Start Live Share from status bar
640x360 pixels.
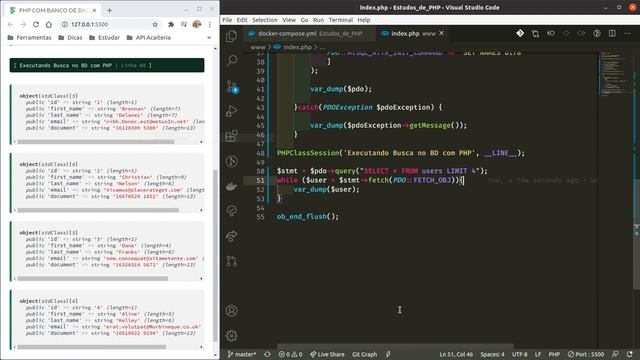point(327,354)
